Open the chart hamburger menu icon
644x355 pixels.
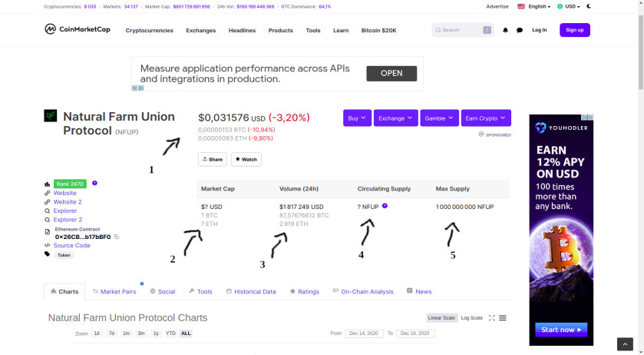click(x=503, y=317)
